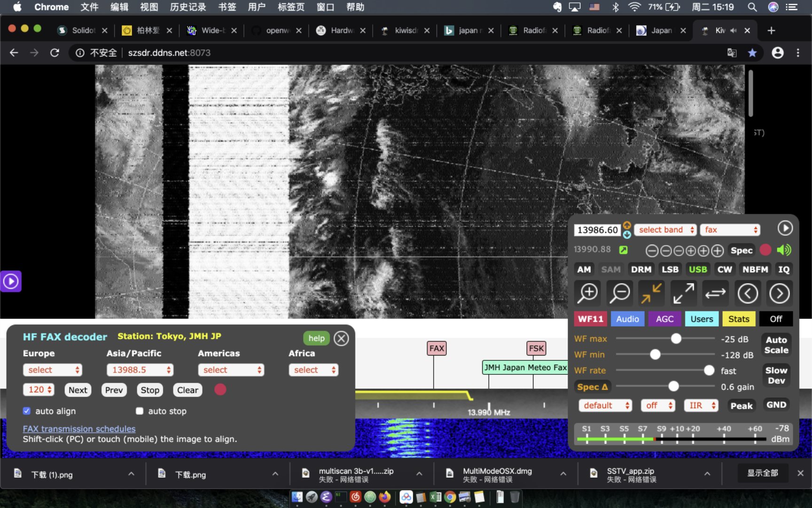
Task: Click the max zoom-in arrows icon
Action: click(x=652, y=293)
